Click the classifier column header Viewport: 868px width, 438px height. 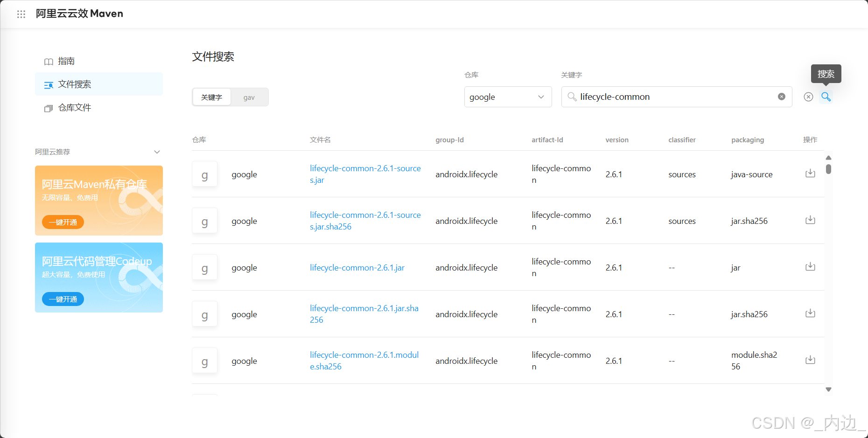pos(682,140)
